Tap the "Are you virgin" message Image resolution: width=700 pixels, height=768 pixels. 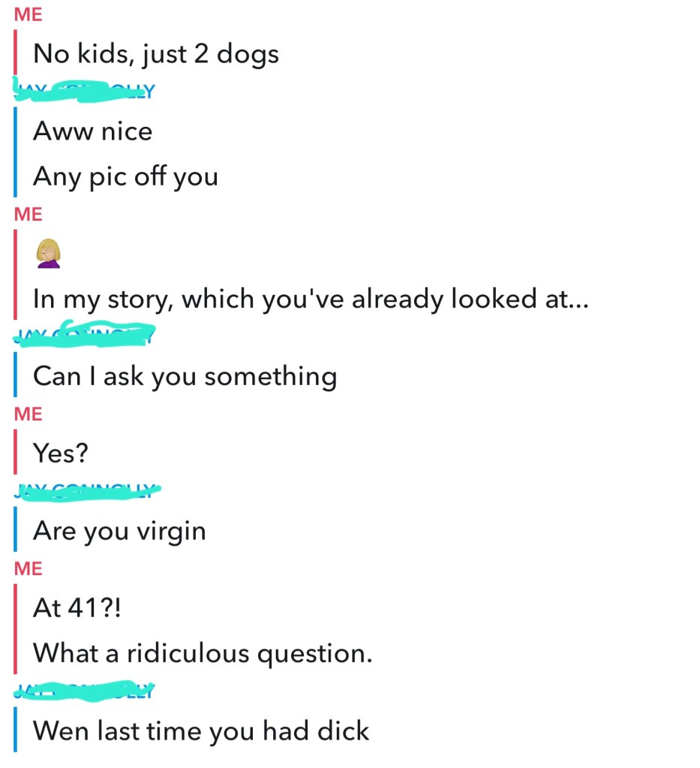[x=119, y=531]
